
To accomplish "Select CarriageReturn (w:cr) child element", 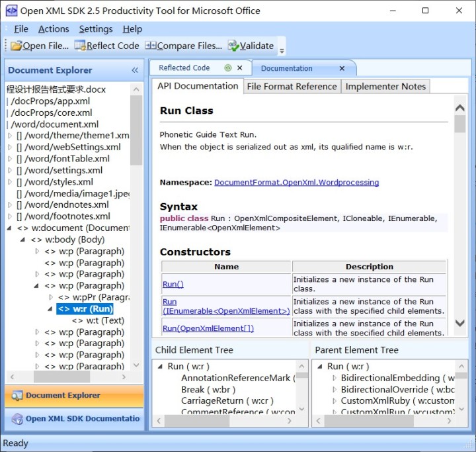I will (227, 401).
